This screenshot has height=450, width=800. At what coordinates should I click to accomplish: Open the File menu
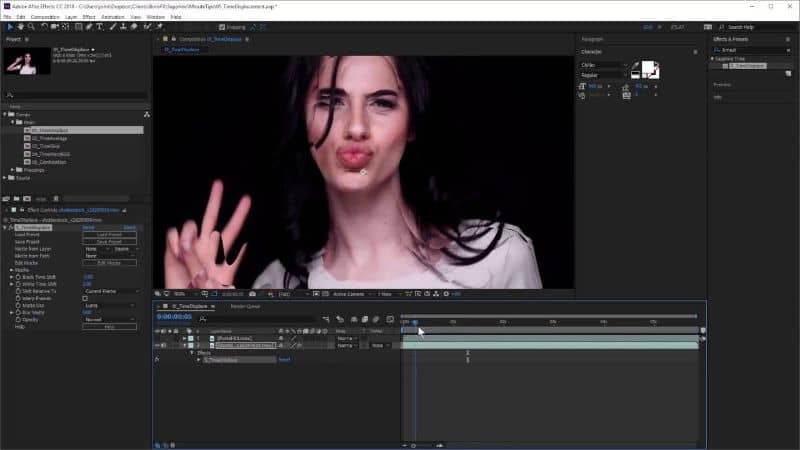pos(7,17)
